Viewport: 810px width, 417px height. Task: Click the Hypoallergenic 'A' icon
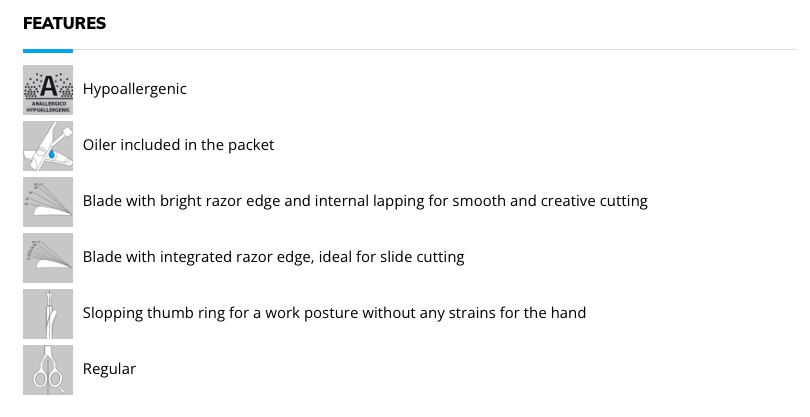48,89
